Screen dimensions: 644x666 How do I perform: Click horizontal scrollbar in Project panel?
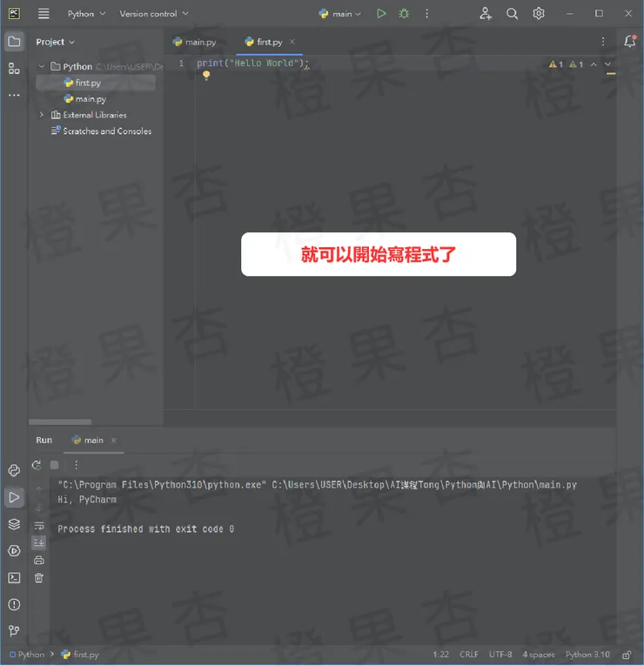pyautogui.click(x=60, y=421)
